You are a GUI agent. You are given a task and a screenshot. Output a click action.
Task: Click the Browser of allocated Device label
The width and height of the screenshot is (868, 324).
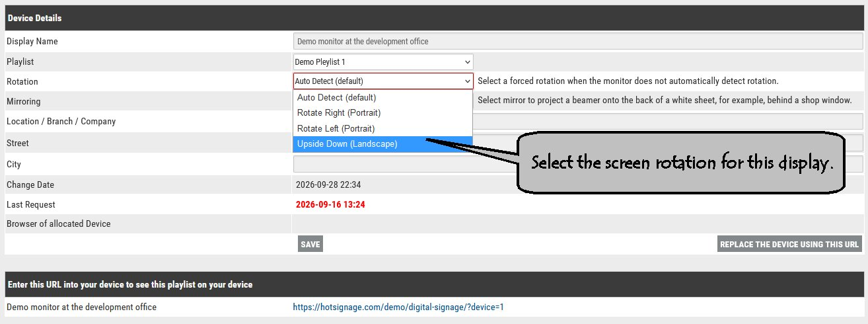coord(59,224)
